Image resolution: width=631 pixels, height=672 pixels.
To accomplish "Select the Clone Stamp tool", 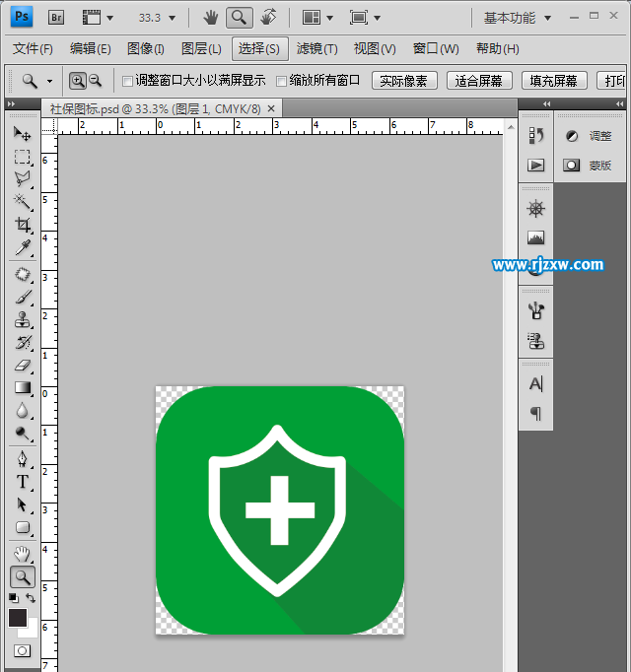I will pyautogui.click(x=23, y=319).
